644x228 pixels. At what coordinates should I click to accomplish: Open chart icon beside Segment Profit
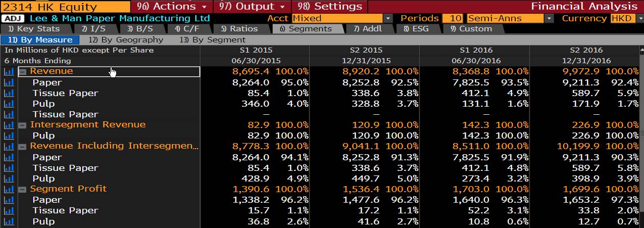pos(9,189)
